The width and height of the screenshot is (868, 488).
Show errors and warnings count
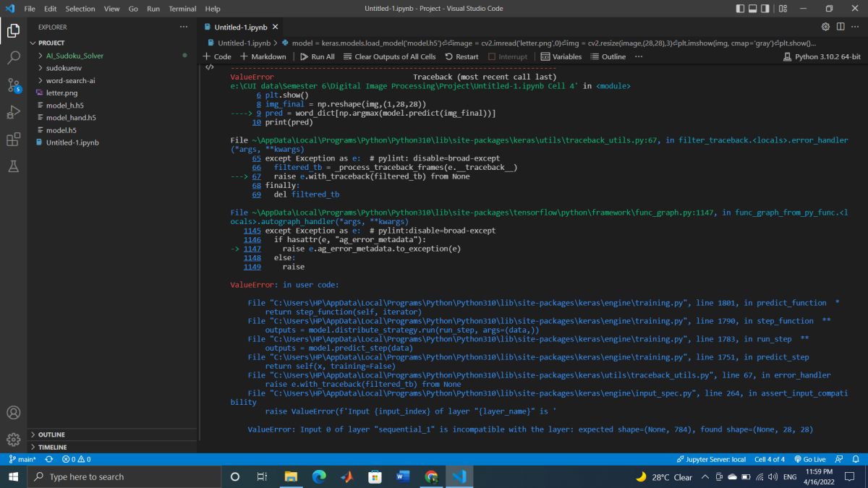[76, 459]
